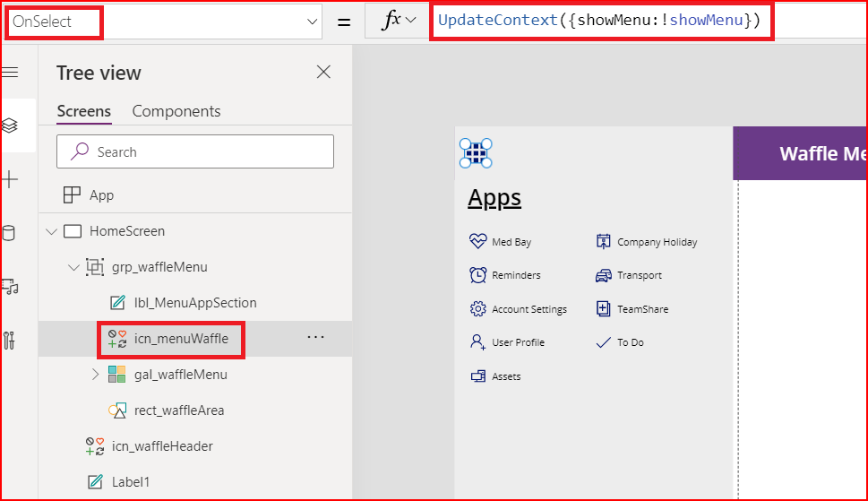Screen dimensions: 868x501
Task: Collapse the grp_waffleMenu group
Action: point(73,267)
